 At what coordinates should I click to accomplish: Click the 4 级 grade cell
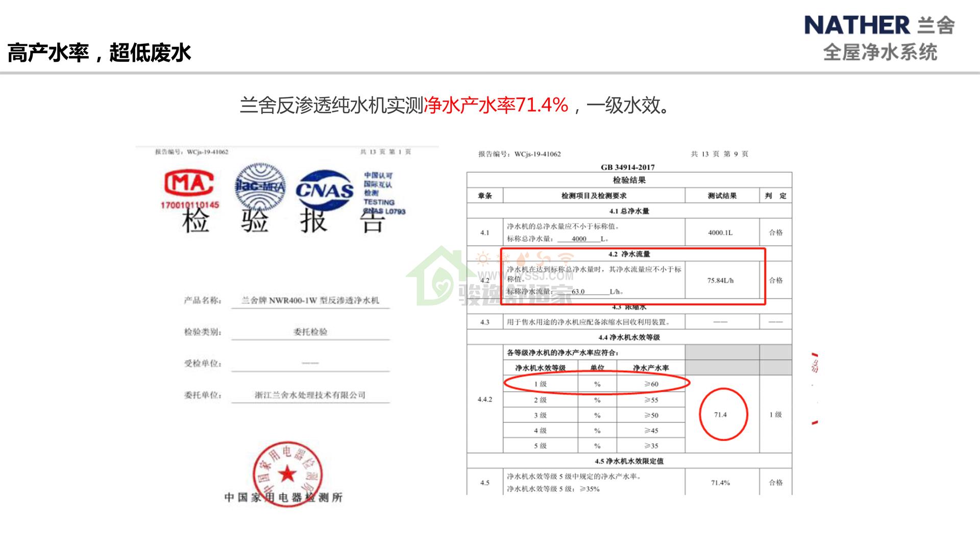tap(541, 431)
